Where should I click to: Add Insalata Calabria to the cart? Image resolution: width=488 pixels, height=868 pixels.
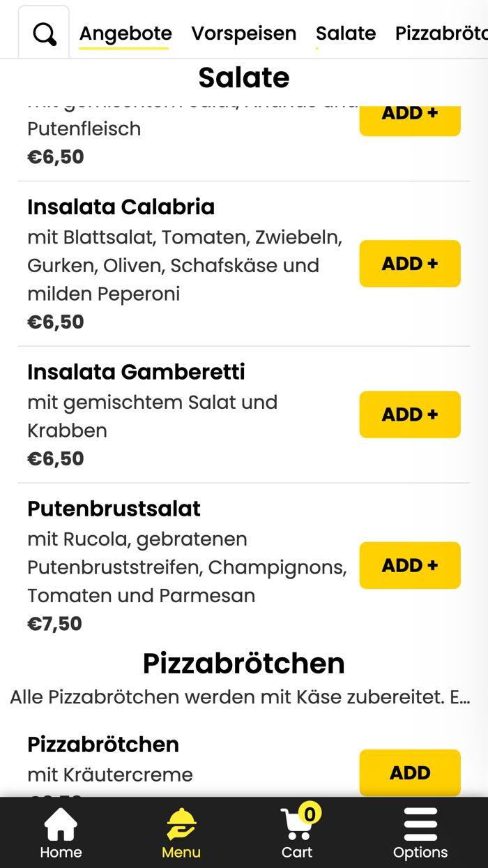pos(409,263)
